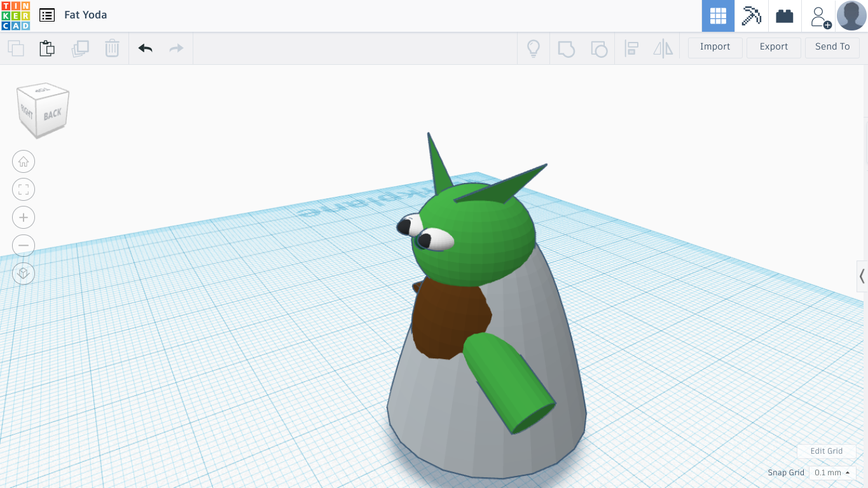Click the Duplicate and repeat icon
The height and width of the screenshot is (488, 868).
pyautogui.click(x=80, y=48)
